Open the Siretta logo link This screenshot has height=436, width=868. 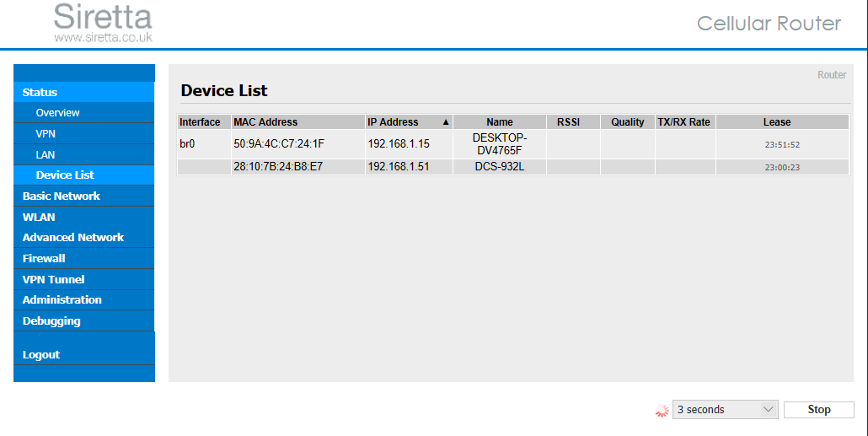point(103,22)
